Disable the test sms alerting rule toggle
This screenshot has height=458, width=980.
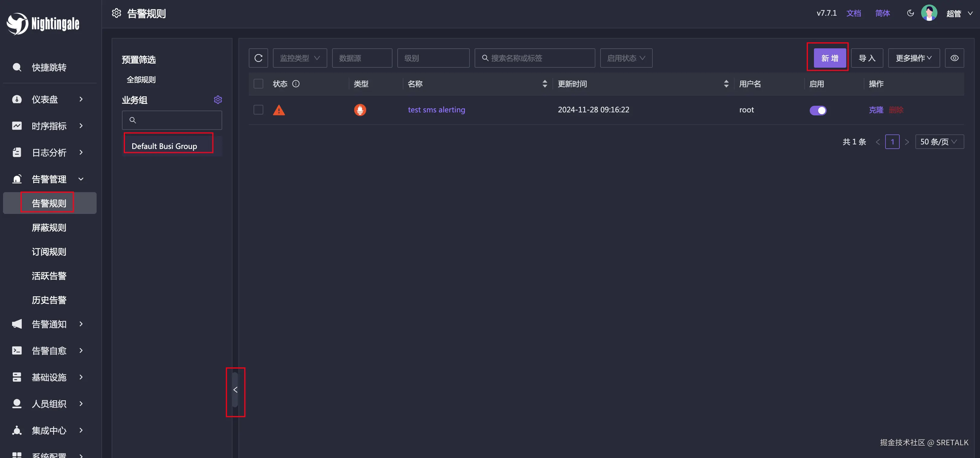[818, 110]
